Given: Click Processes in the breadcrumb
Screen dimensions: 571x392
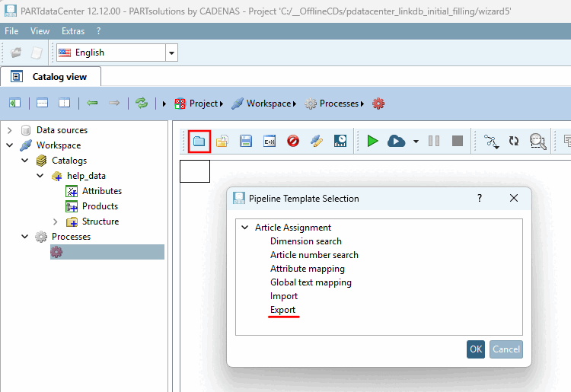Looking at the screenshot, I should (339, 104).
